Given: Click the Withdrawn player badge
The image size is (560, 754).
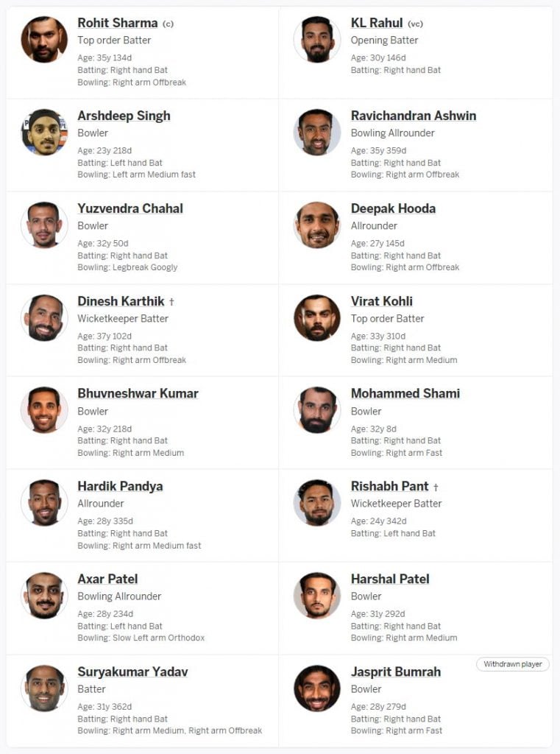Looking at the screenshot, I should 513,664.
